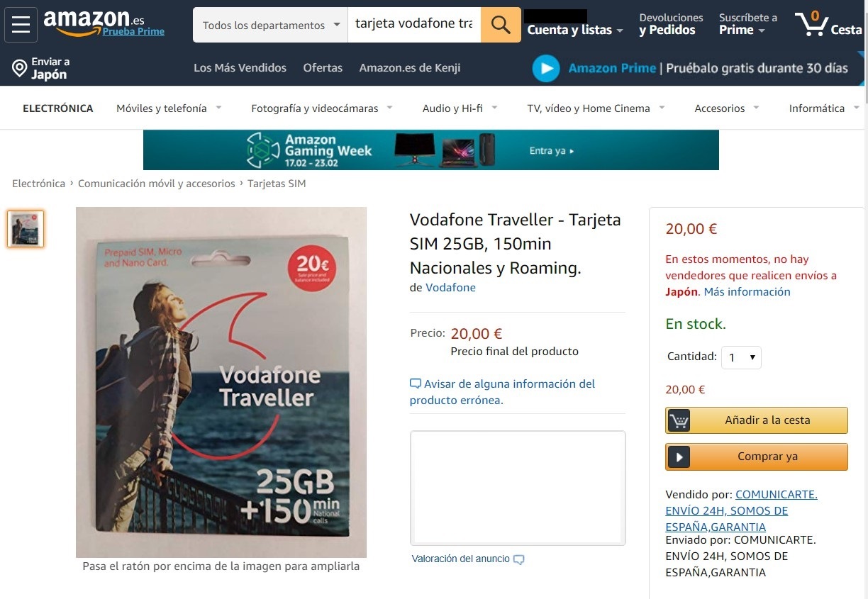
Task: Expand the Suscríbete a Prime menu
Action: (x=748, y=24)
